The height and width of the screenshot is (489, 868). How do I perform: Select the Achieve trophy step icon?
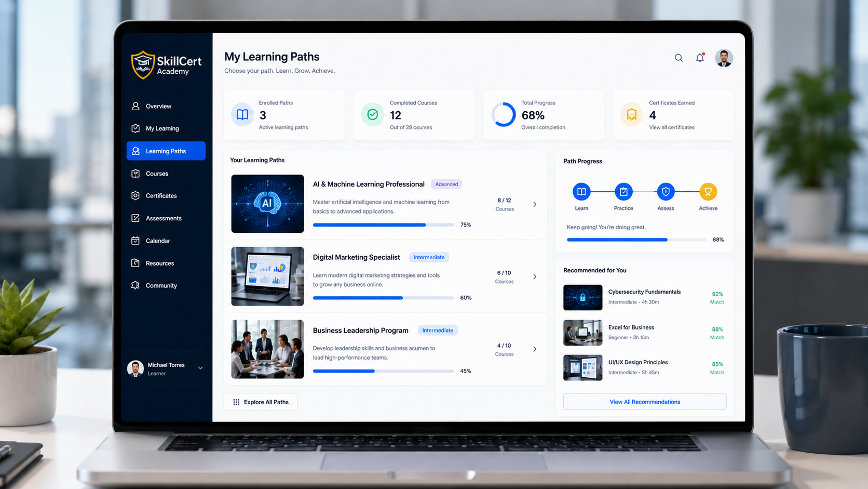[708, 192]
